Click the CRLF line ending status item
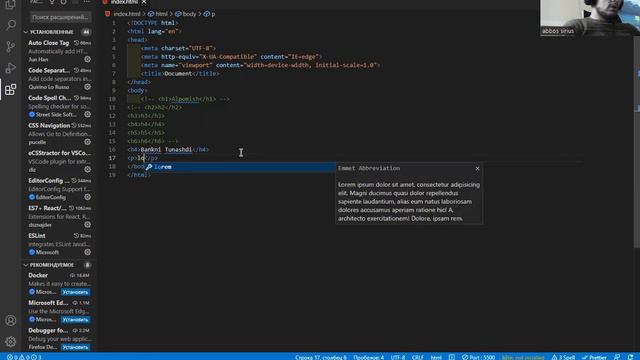The image size is (640, 360). tap(418, 357)
